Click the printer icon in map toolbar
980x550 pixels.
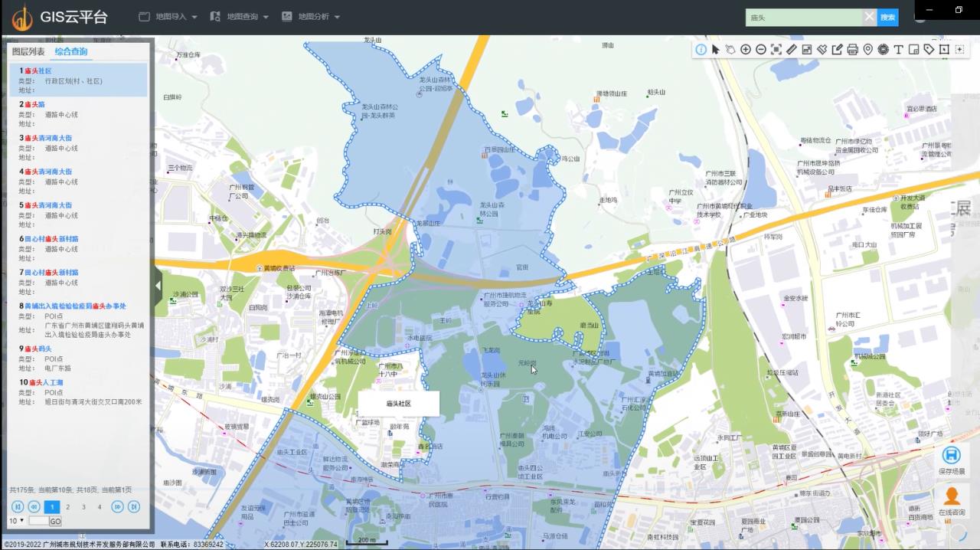pyautogui.click(x=852, y=49)
